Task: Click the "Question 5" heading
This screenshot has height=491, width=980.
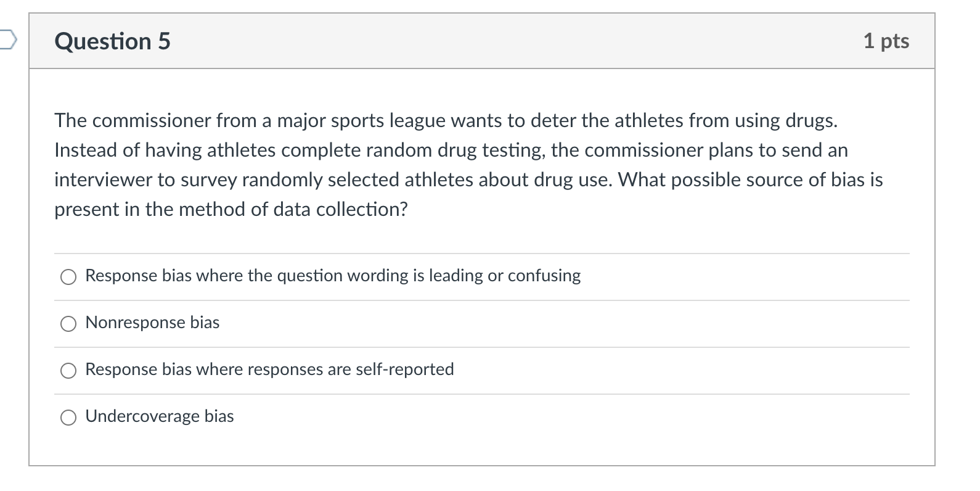Action: click(112, 41)
